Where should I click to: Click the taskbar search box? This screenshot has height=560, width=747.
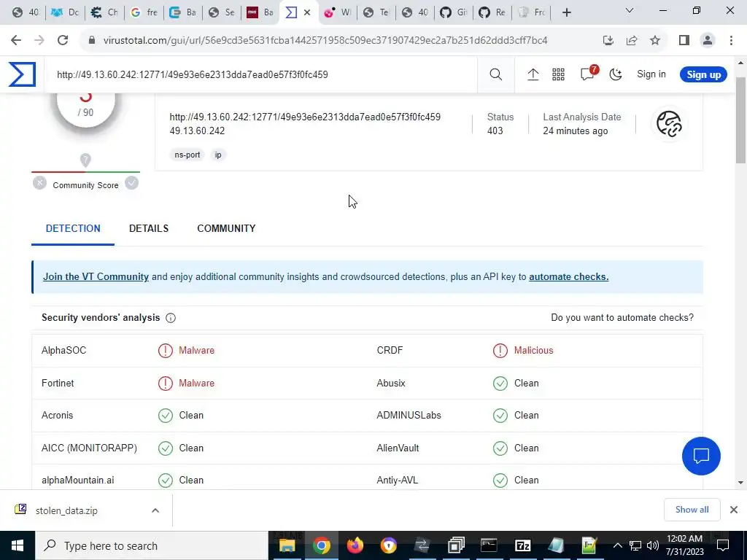pyautogui.click(x=152, y=545)
